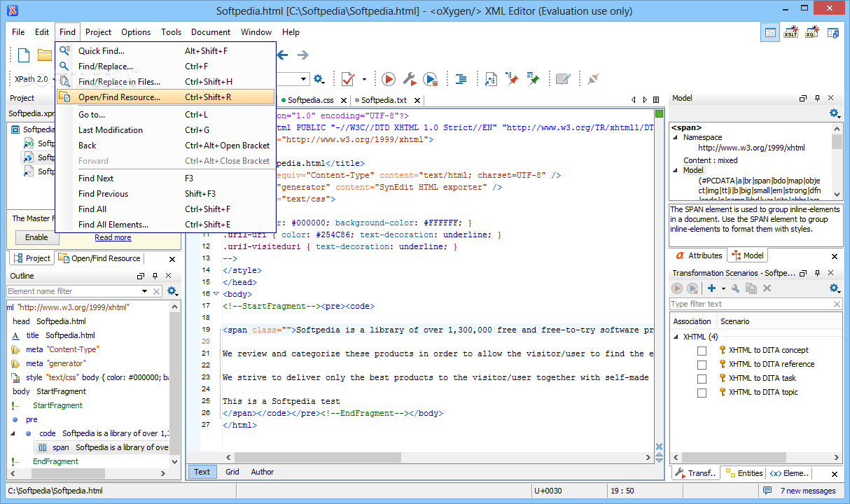Open Element name filter dropdown arrow
The width and height of the screenshot is (850, 504).
point(145,291)
